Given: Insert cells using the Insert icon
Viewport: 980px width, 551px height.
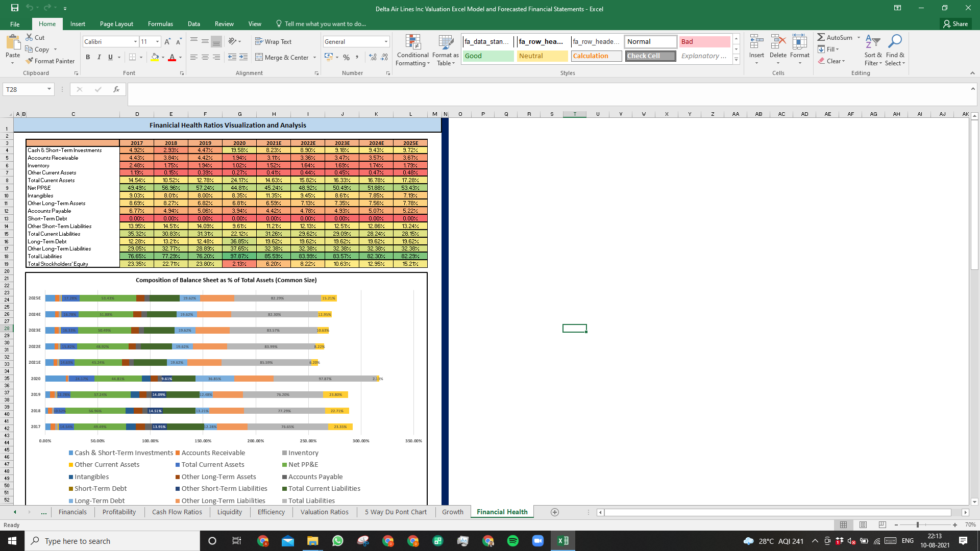Looking at the screenshot, I should 756,42.
